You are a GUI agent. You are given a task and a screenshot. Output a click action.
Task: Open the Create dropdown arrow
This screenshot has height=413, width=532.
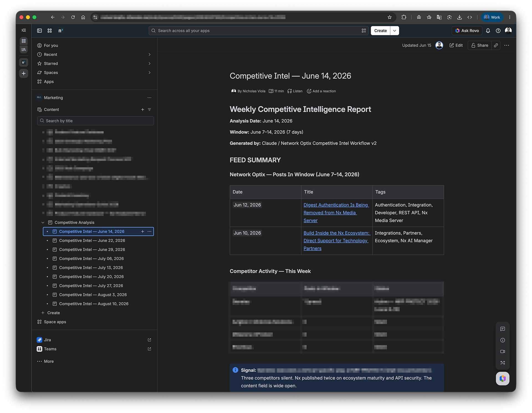click(395, 31)
